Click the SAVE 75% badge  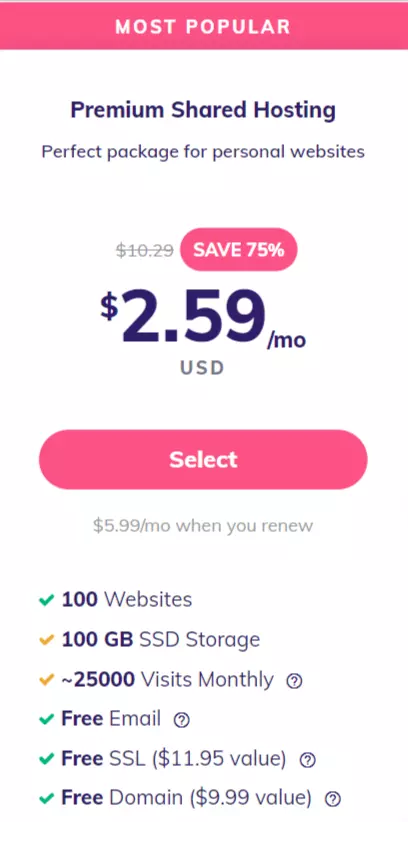(239, 250)
